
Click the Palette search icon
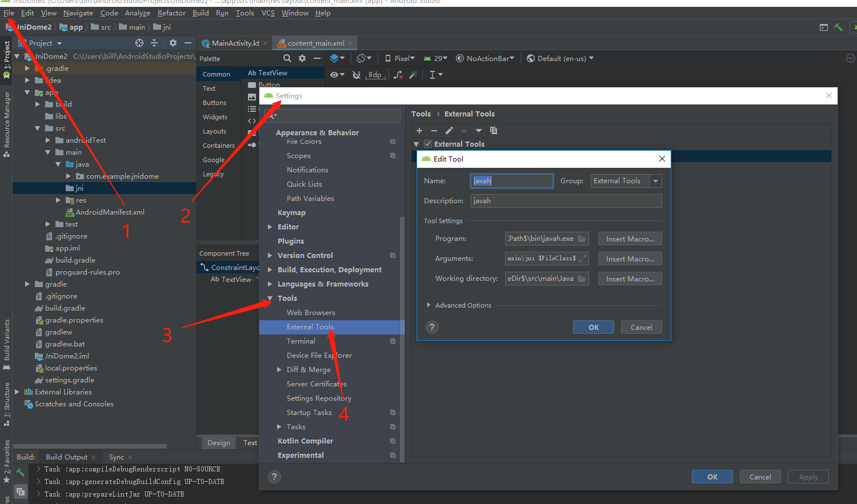coord(287,58)
